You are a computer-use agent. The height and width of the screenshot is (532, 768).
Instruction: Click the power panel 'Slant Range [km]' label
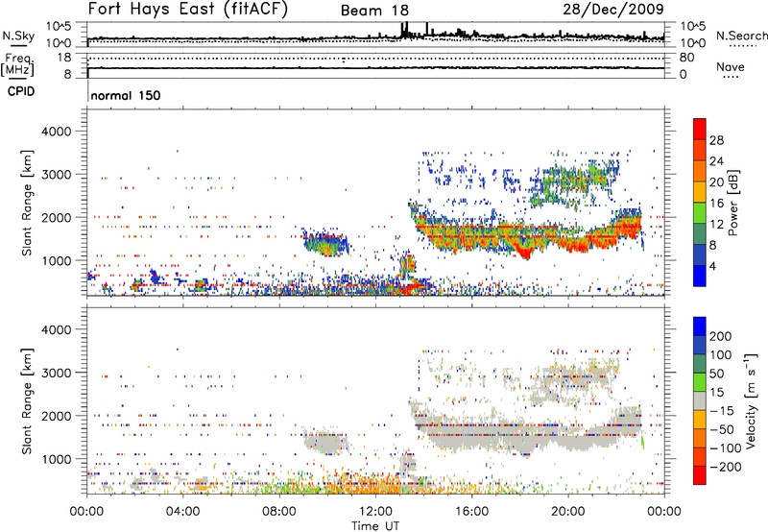pyautogui.click(x=27, y=203)
